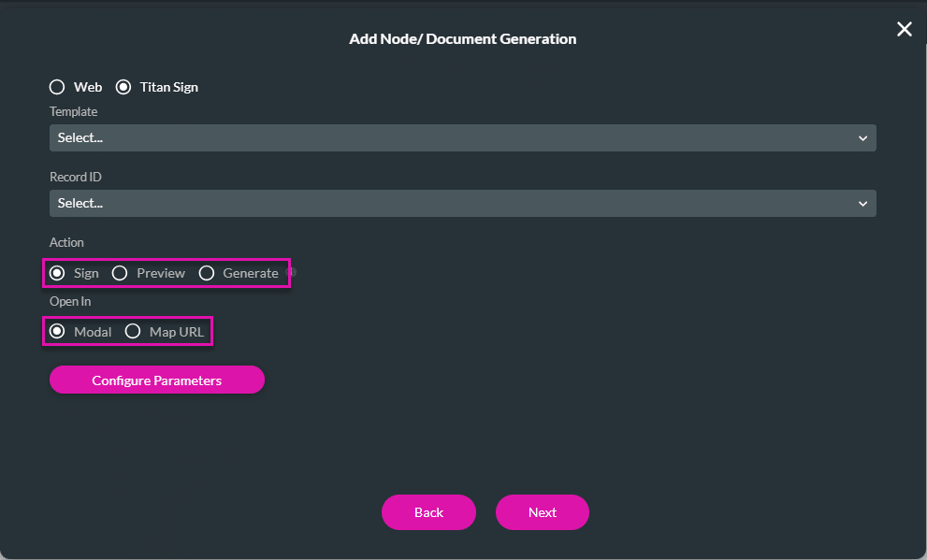Click the Next button
Viewport: 927px width, 560px height.
coord(543,512)
